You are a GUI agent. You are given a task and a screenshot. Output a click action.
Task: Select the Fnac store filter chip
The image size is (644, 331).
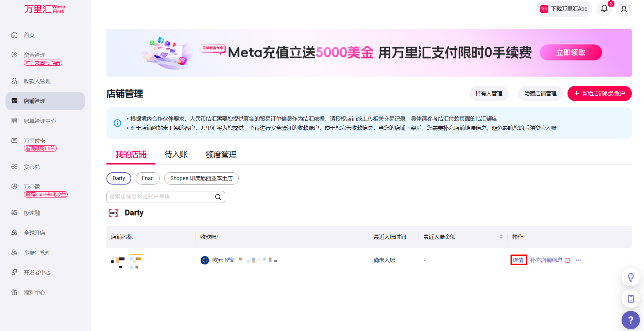click(x=148, y=178)
